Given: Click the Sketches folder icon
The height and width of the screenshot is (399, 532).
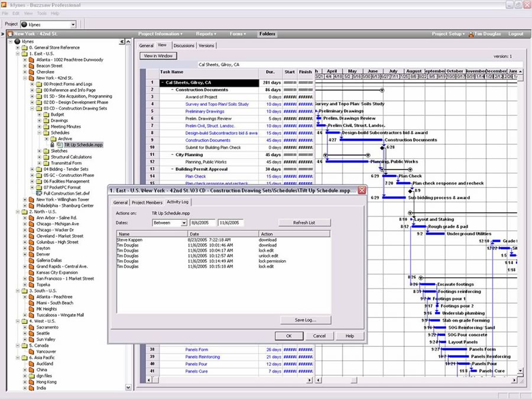Looking at the screenshot, I should pos(46,151).
